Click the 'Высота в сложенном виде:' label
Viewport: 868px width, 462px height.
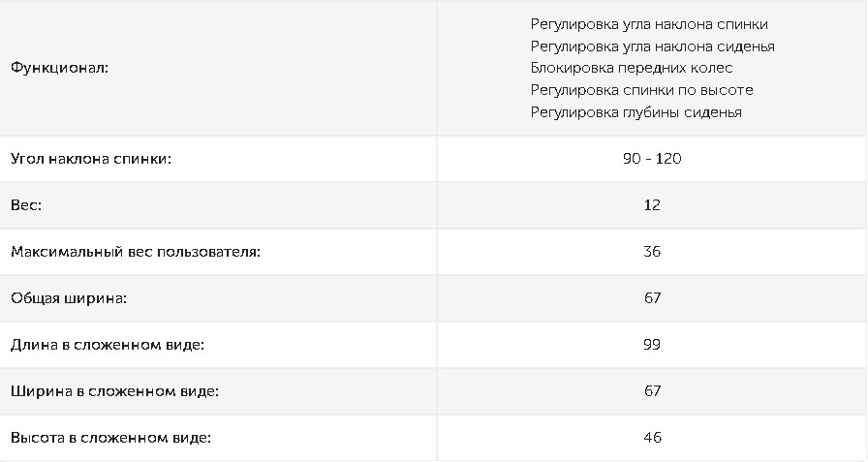coord(110,438)
